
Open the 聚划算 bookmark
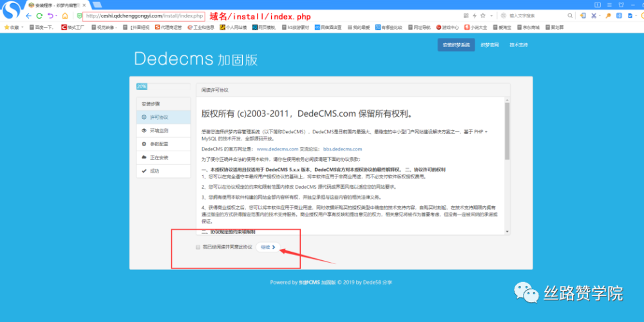(554, 28)
